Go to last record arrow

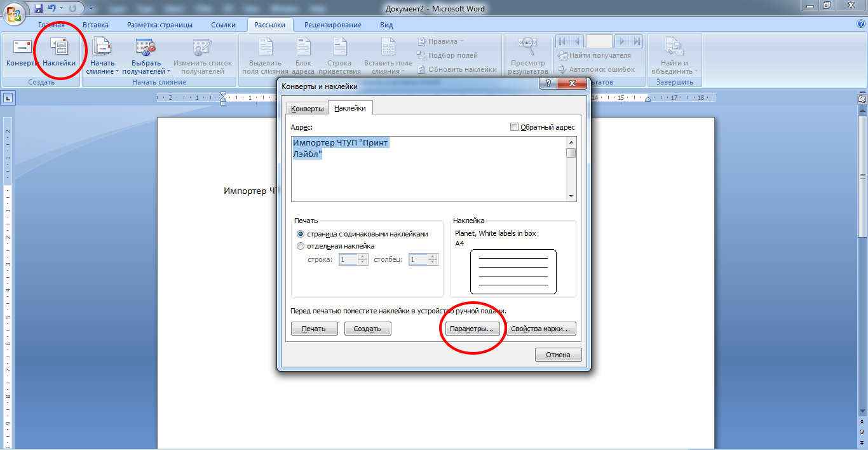tap(637, 41)
